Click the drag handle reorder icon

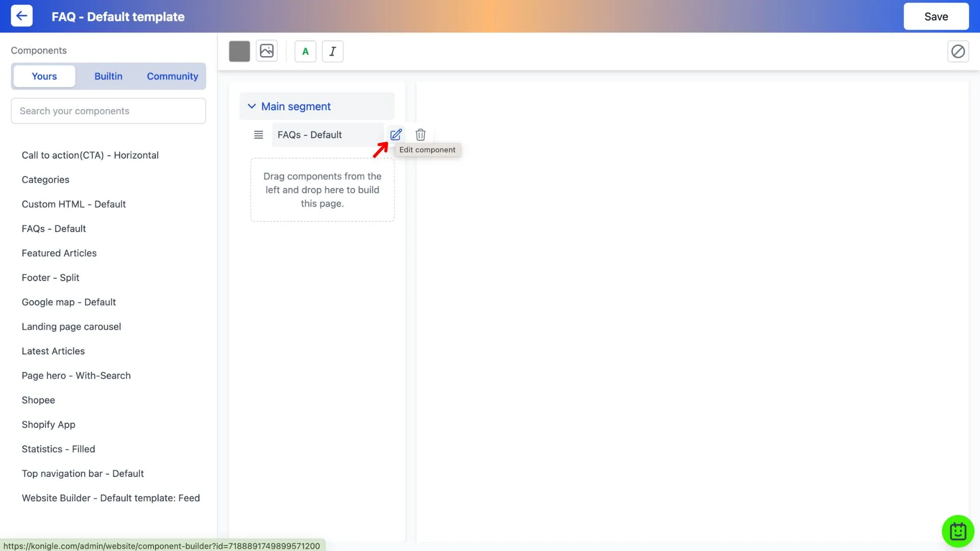258,135
